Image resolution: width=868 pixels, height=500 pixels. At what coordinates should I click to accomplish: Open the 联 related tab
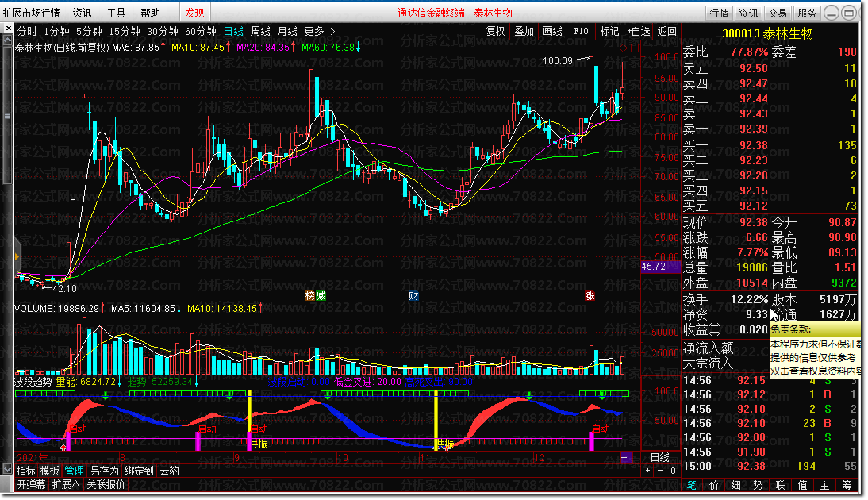[780, 485]
